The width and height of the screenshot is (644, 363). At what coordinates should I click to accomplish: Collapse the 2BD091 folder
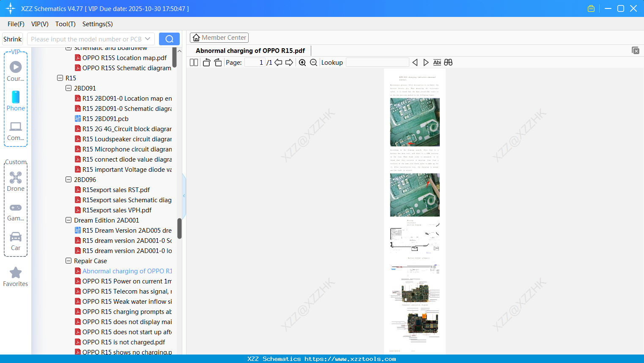pyautogui.click(x=69, y=88)
